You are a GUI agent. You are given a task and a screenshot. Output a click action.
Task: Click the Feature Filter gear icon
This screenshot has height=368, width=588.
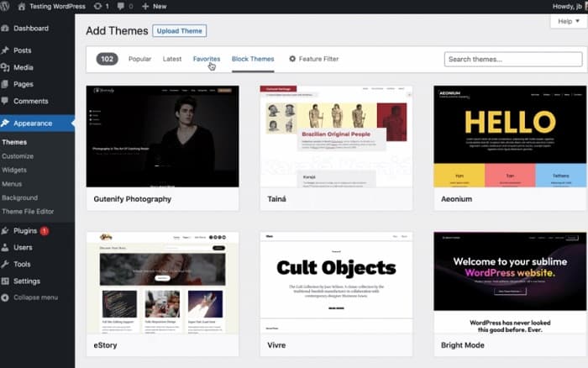click(292, 59)
